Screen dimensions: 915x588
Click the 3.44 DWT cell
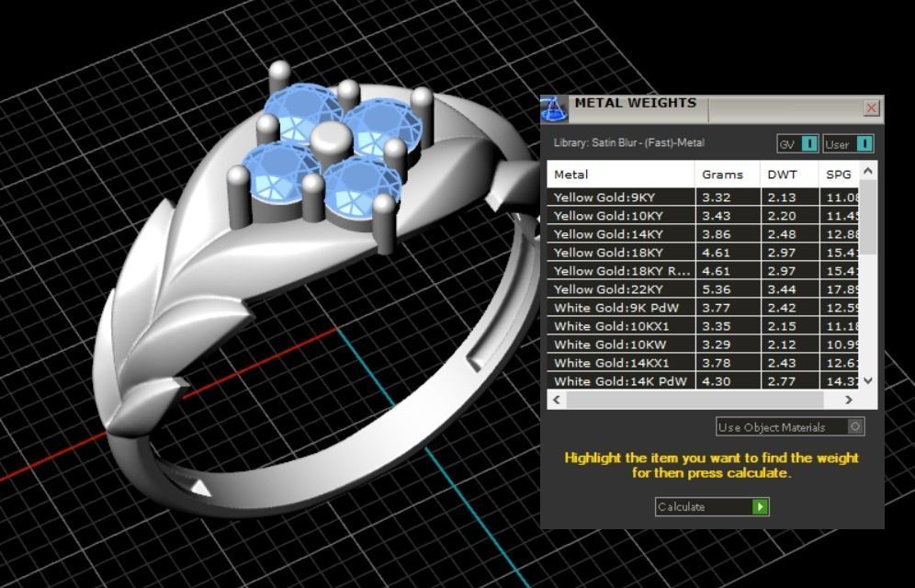click(789, 288)
